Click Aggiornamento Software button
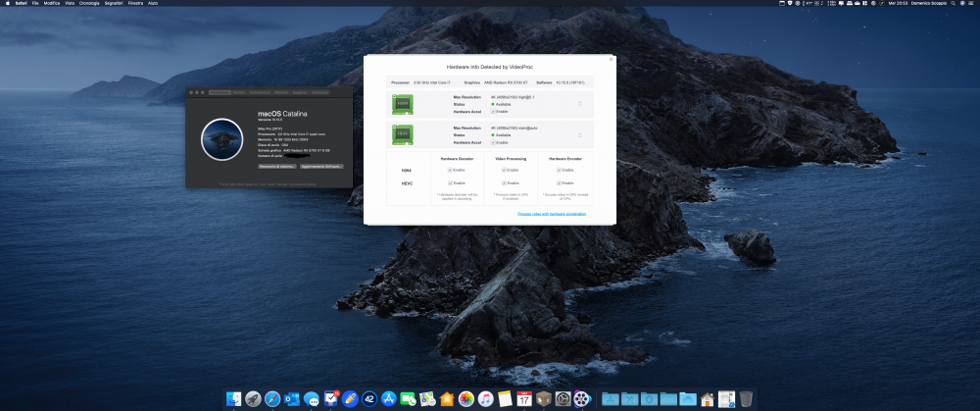This screenshot has width=980, height=411. point(321,167)
